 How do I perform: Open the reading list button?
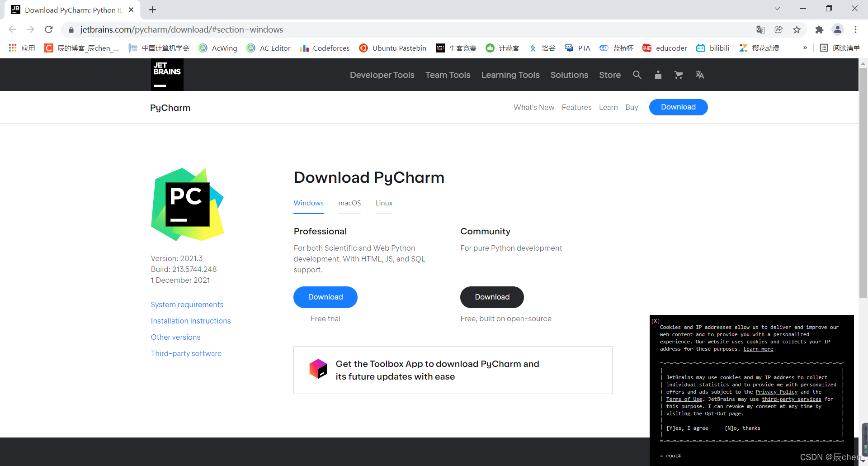point(840,48)
